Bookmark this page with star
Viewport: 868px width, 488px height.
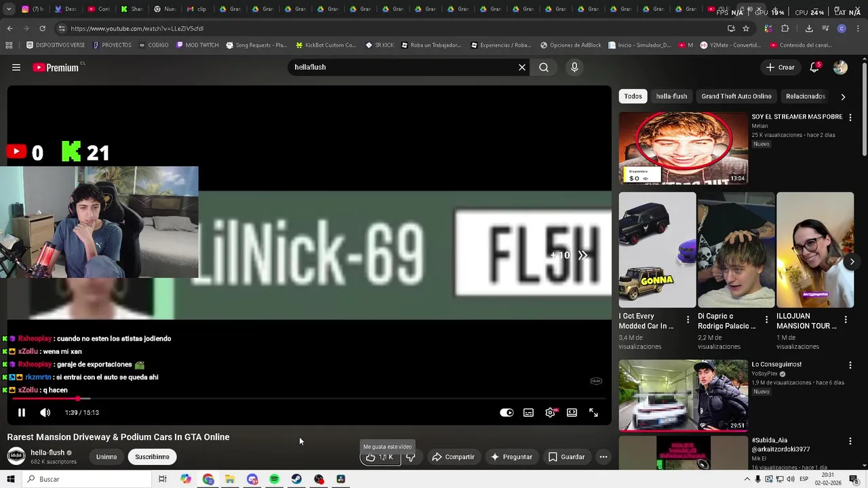click(746, 28)
